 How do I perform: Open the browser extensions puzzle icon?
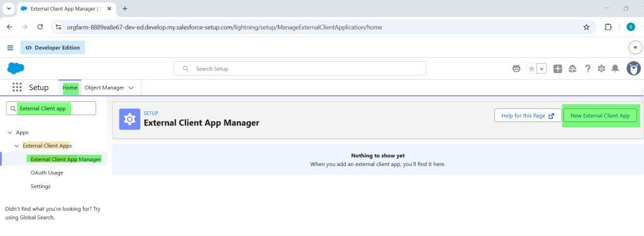coord(608,27)
